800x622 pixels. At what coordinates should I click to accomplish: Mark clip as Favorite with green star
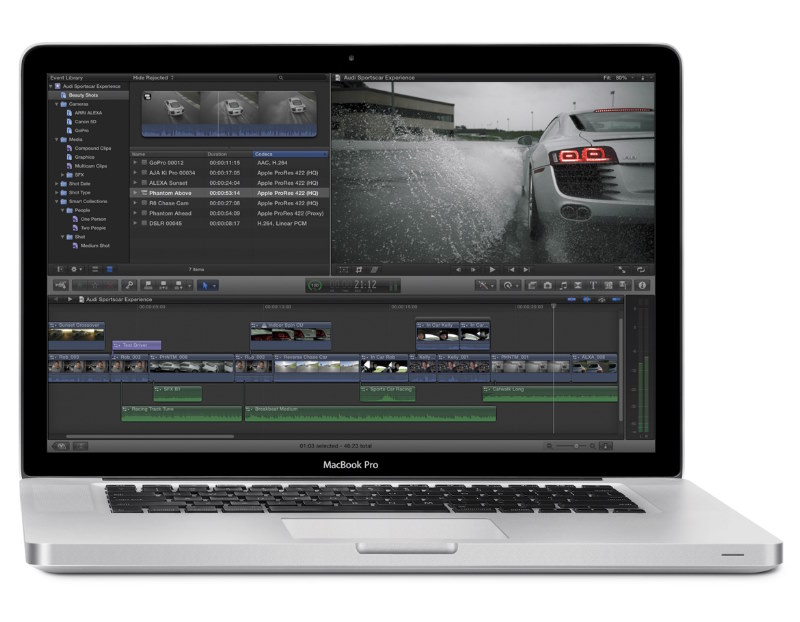click(x=80, y=285)
